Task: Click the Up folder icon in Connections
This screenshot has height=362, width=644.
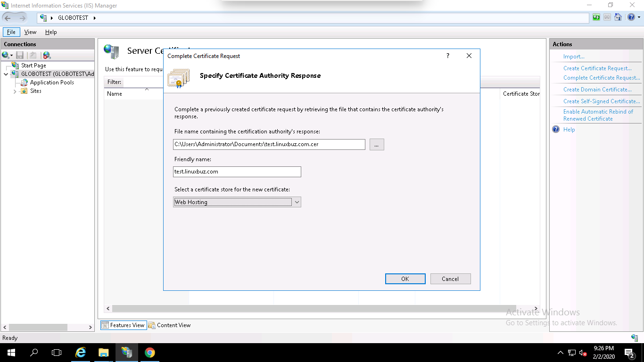Action: (33, 55)
